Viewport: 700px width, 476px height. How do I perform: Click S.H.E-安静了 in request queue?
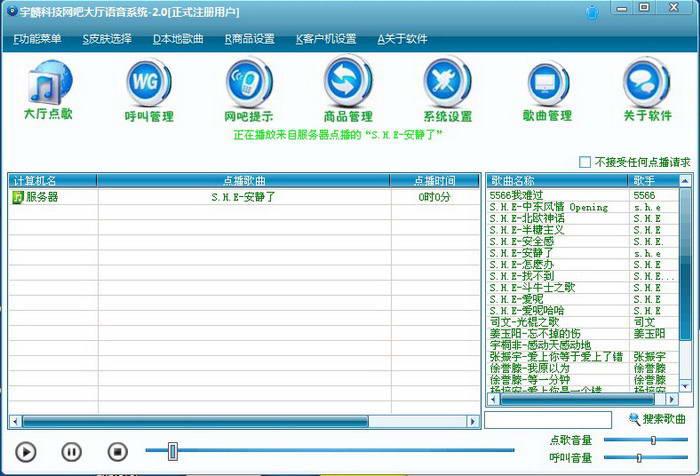pyautogui.click(x=244, y=197)
